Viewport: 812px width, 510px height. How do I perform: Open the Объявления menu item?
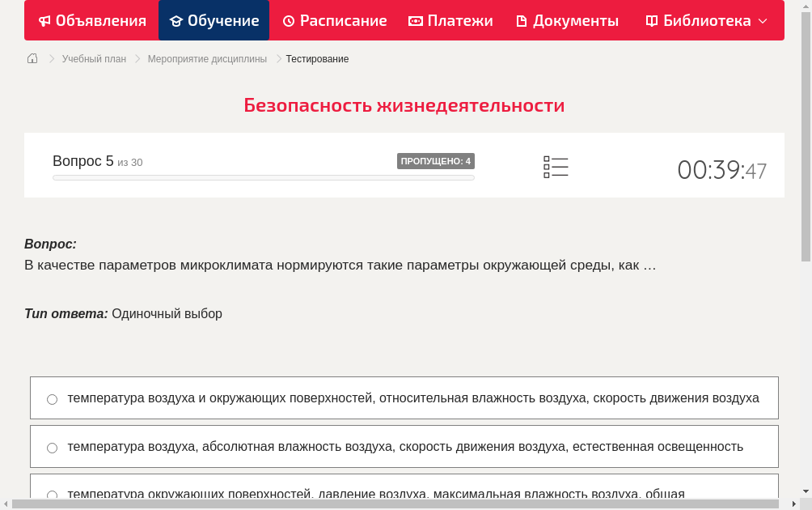[91, 20]
